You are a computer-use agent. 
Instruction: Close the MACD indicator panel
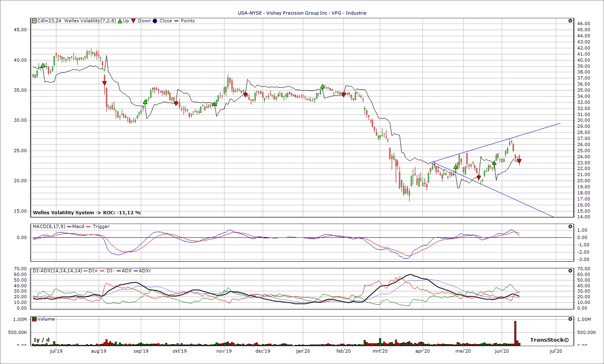coord(570,226)
